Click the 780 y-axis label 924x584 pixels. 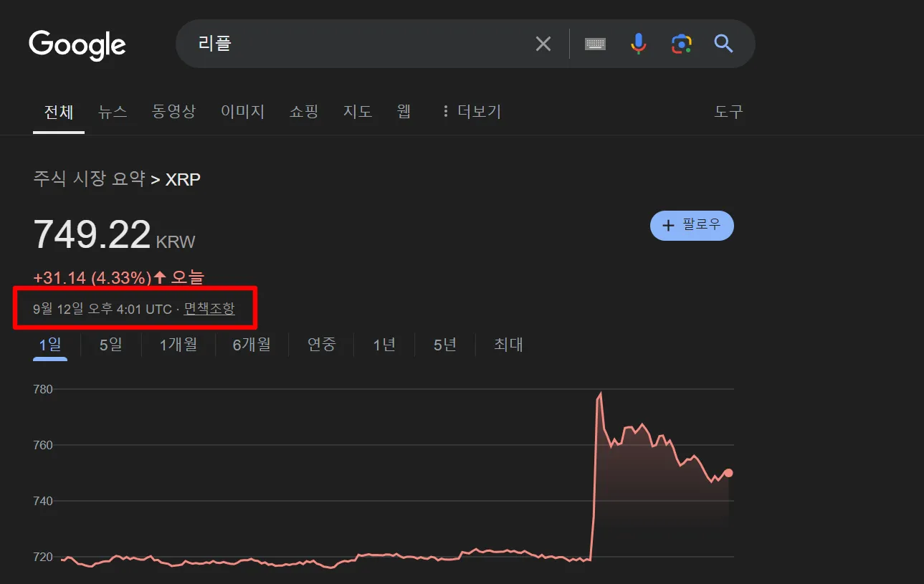(x=43, y=389)
